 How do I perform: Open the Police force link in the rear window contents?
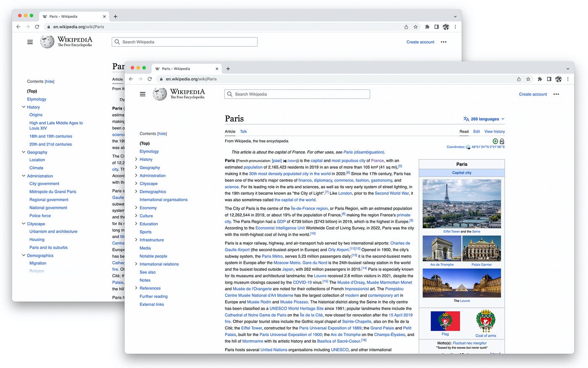pos(40,216)
